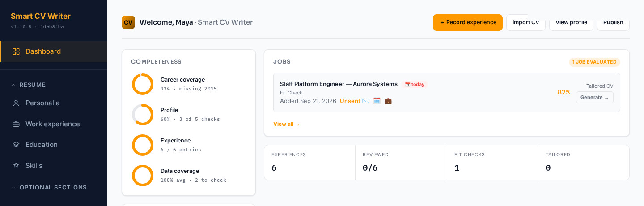
Task: Click the Publish button
Action: pyautogui.click(x=613, y=22)
